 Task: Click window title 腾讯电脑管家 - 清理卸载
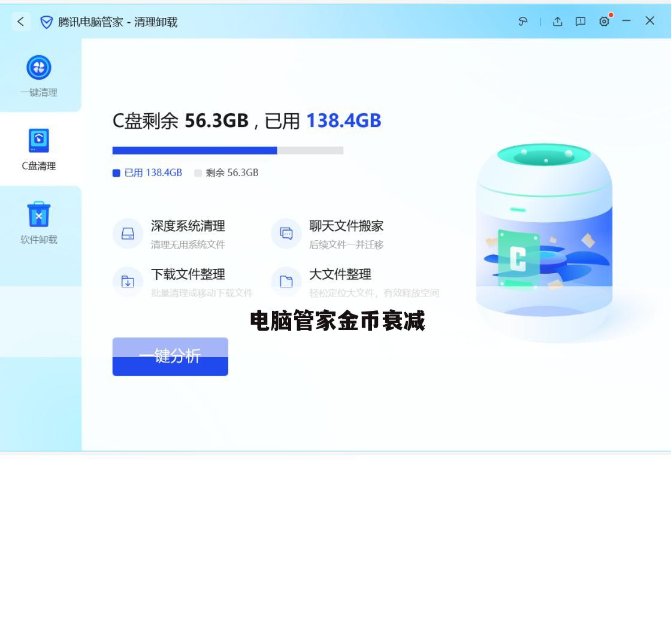point(117,22)
